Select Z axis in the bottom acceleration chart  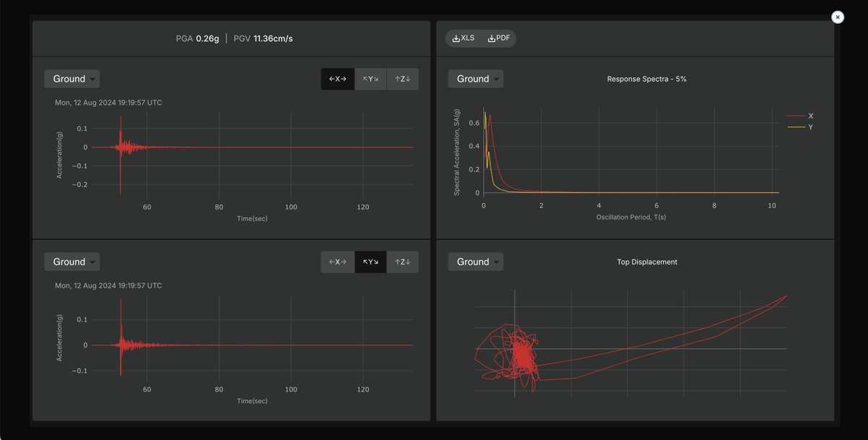point(402,262)
